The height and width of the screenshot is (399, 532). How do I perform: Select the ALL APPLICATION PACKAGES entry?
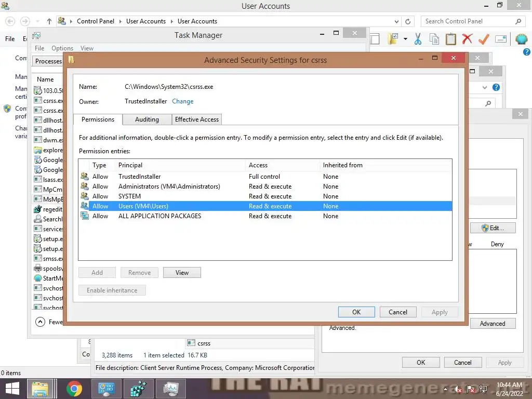click(265, 216)
